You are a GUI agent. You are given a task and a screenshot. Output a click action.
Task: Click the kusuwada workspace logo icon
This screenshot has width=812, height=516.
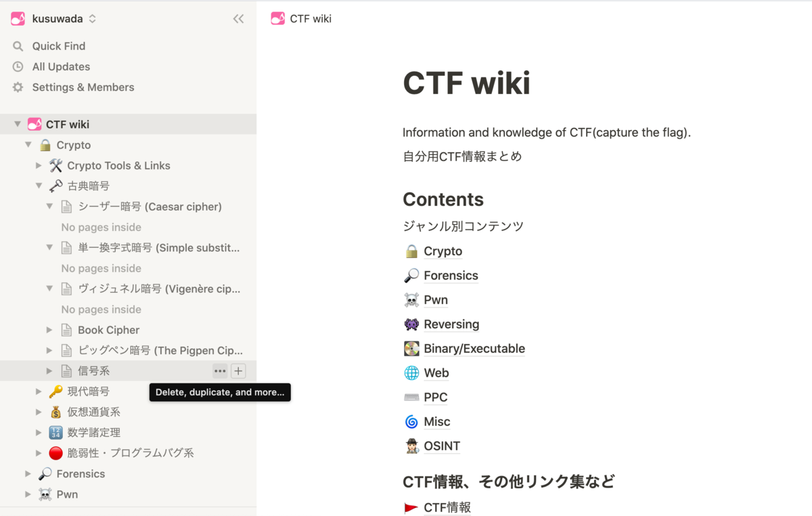[x=18, y=19]
